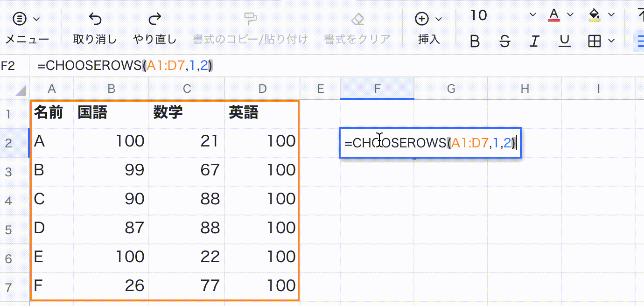Toggle strikethrough formatting
Viewport: 644px width, 306px height.
tap(504, 41)
